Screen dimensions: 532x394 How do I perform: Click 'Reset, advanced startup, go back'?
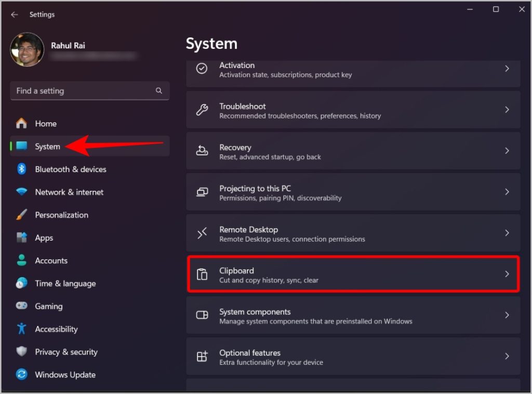tap(270, 157)
